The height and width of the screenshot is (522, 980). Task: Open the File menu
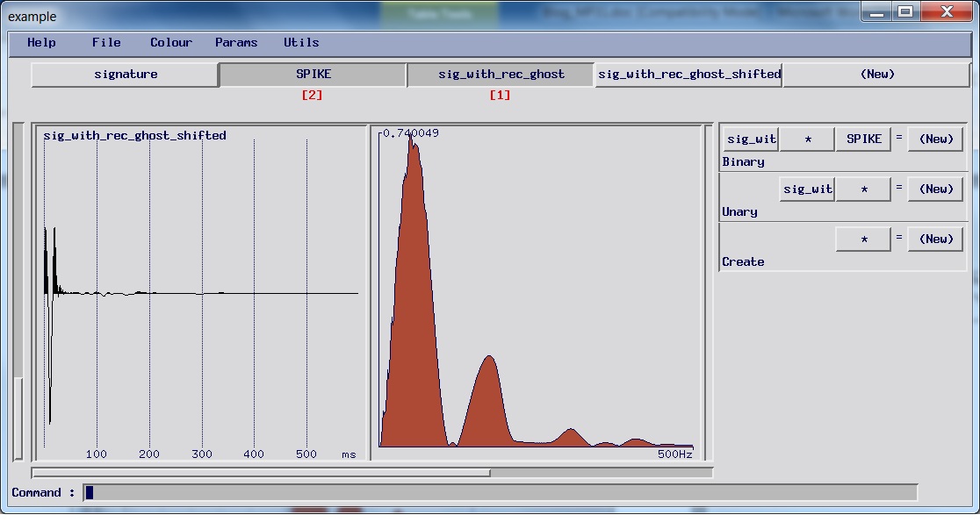coord(106,42)
